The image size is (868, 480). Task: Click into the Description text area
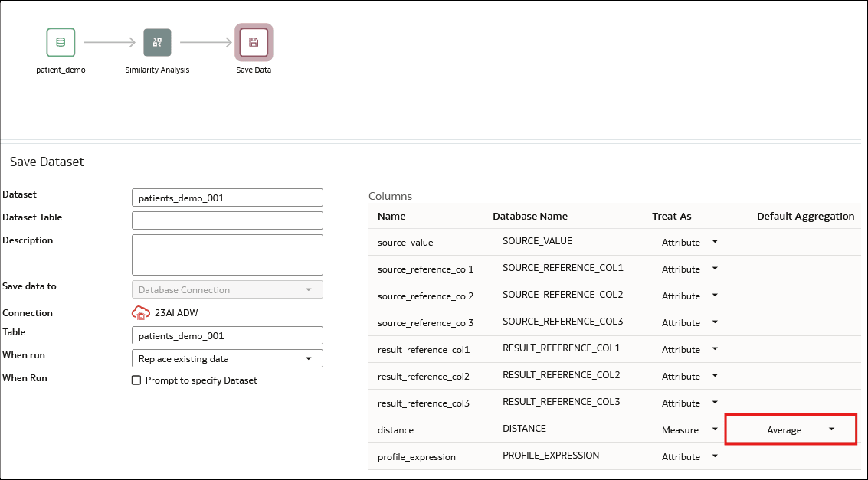(228, 255)
